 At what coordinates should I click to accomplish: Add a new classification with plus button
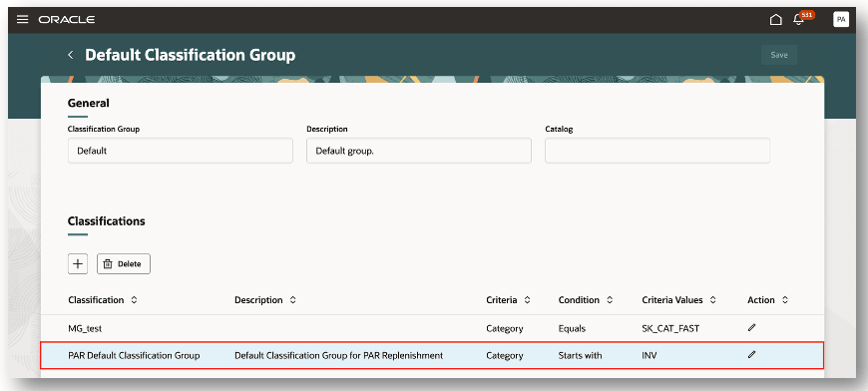(x=78, y=263)
